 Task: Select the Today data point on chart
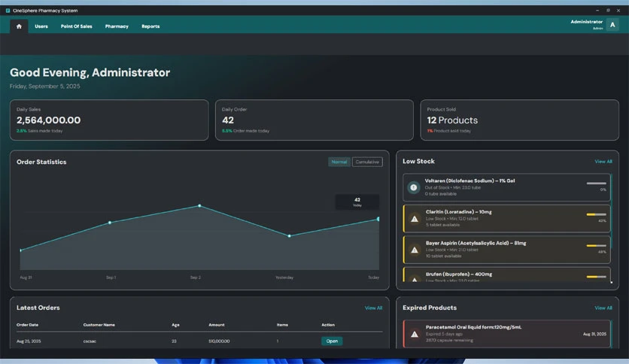[378, 219]
